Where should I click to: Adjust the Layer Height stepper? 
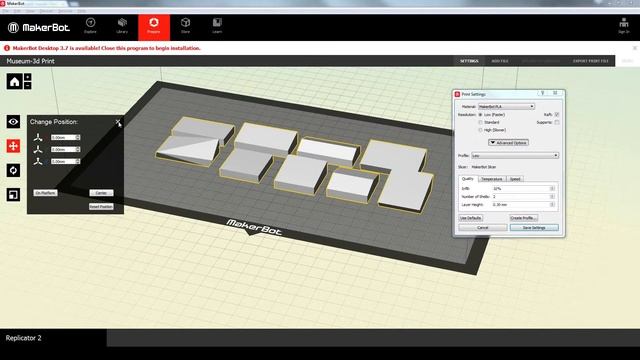(552, 204)
